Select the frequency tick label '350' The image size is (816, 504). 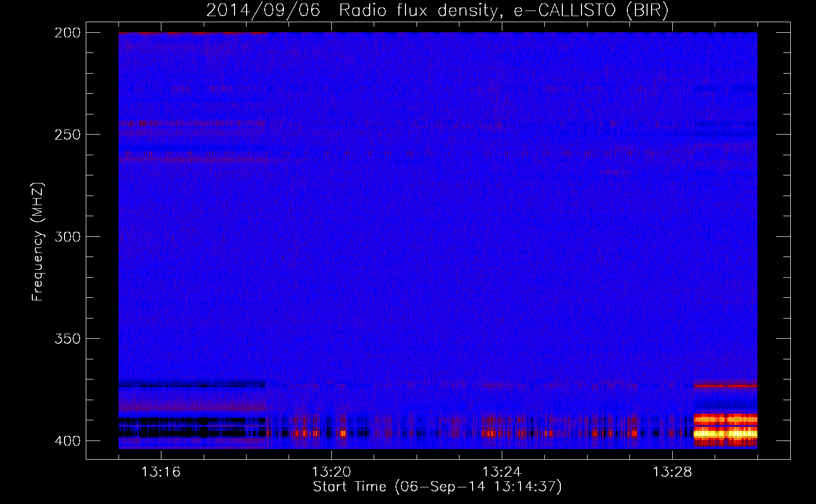68,339
